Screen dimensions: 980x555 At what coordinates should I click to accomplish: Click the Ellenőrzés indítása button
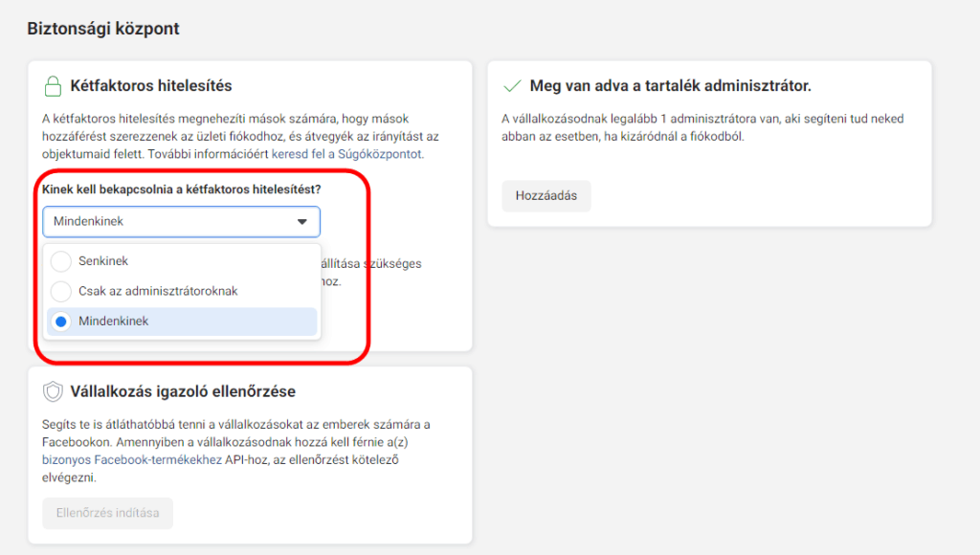[107, 513]
